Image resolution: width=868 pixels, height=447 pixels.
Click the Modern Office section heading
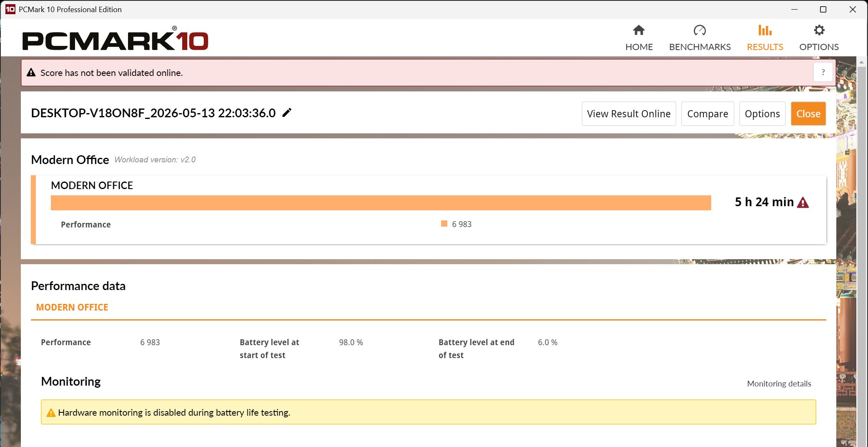click(70, 160)
